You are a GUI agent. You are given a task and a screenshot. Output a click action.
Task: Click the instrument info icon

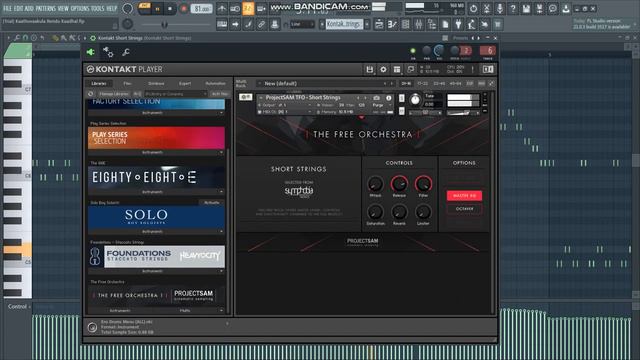(389, 98)
